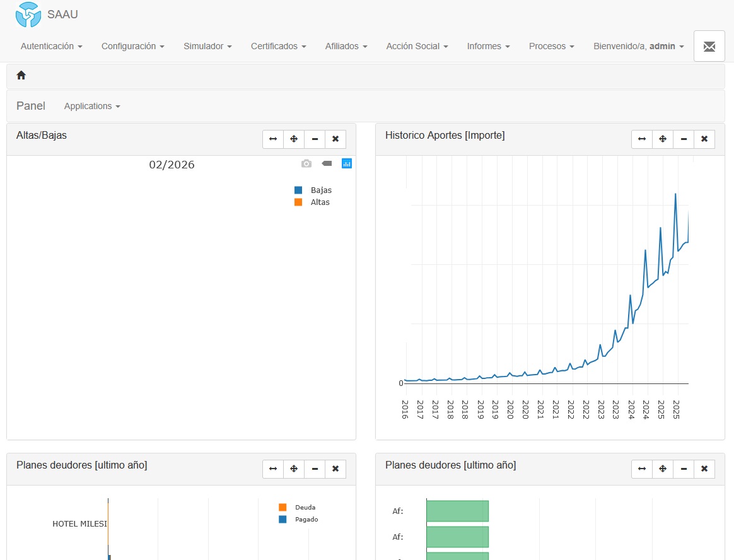Viewport: 734px width, 560px height.
Task: Close the Altas/Bajas panel
Action: [335, 139]
